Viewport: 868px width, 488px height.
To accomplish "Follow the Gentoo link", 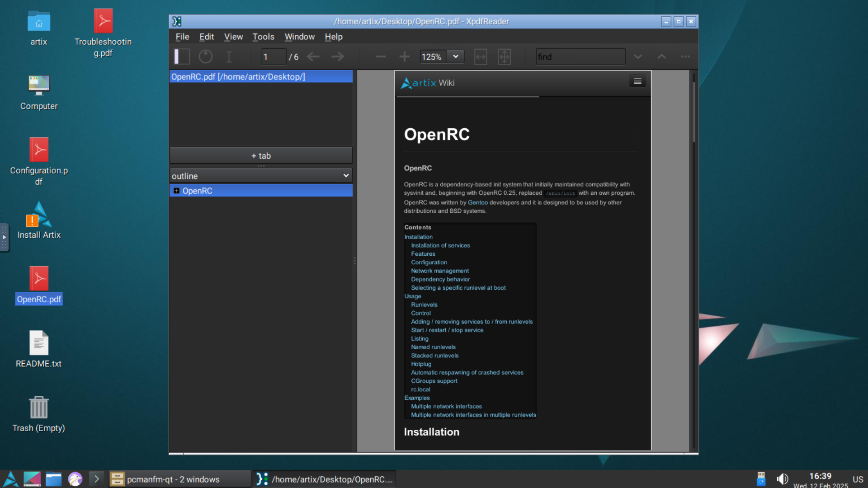I will (x=478, y=202).
